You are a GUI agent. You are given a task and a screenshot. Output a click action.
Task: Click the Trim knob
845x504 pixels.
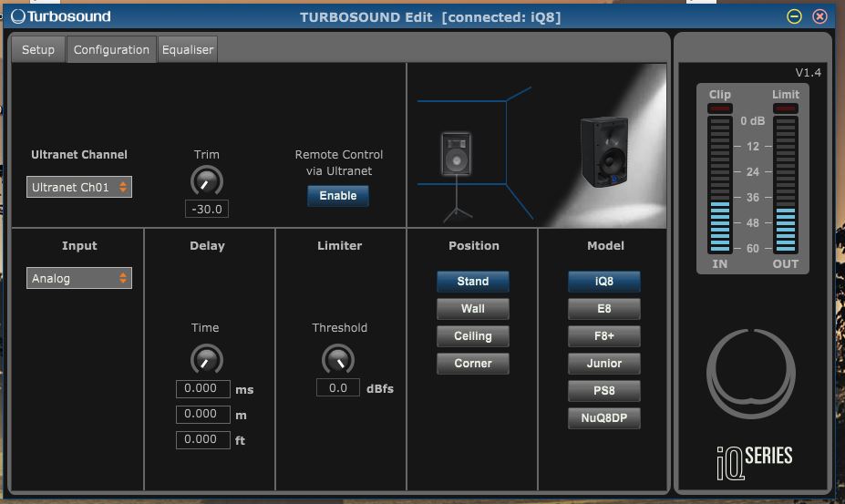[x=206, y=181]
